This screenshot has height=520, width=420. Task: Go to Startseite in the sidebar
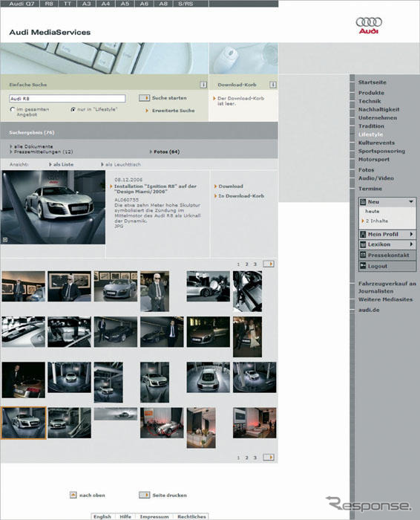point(372,82)
